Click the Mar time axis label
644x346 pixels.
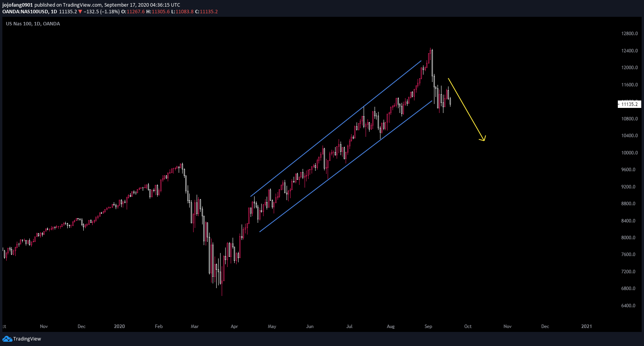(195, 326)
